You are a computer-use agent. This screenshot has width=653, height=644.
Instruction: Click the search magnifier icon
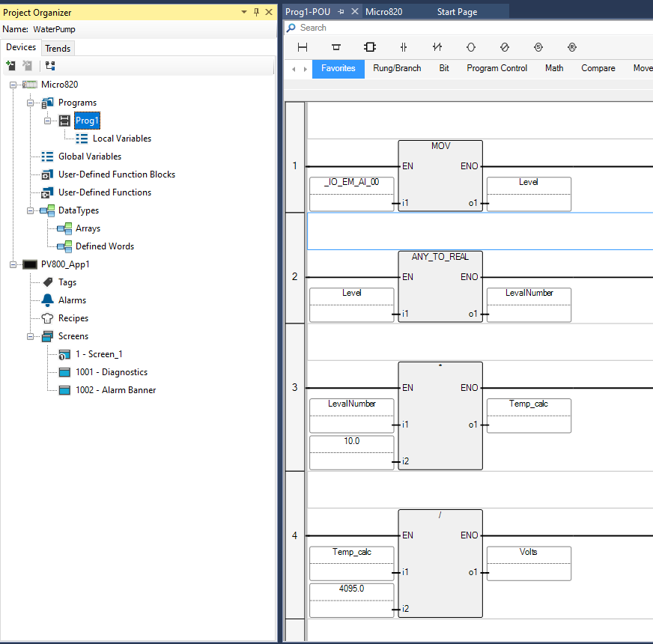(291, 28)
